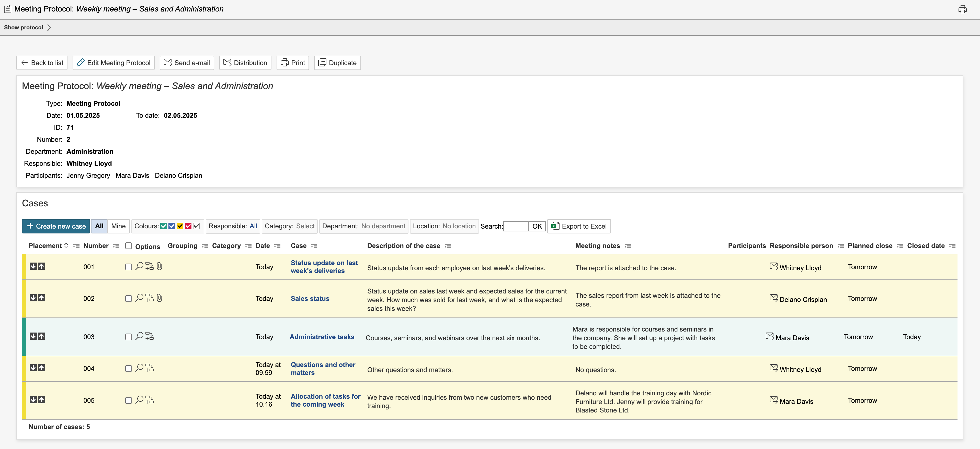Toggle the select-all Options checkbox
This screenshot has width=980, height=449.
129,246
